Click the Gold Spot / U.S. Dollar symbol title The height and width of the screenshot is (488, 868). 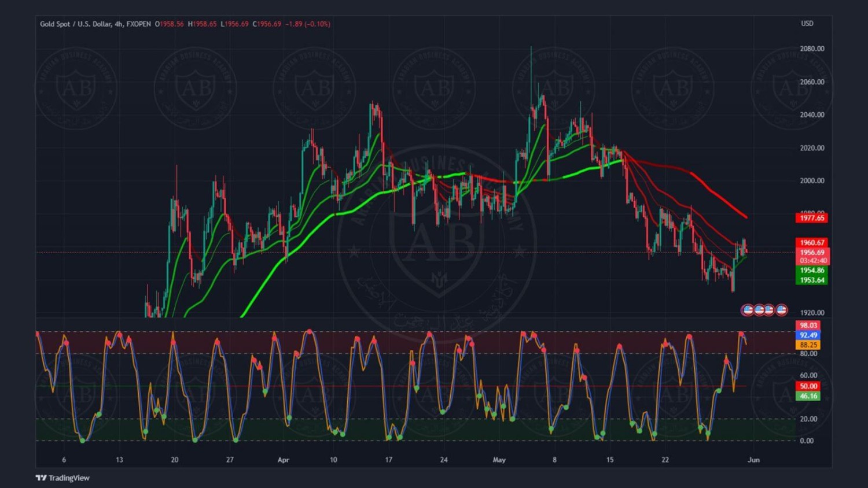pyautogui.click(x=75, y=24)
